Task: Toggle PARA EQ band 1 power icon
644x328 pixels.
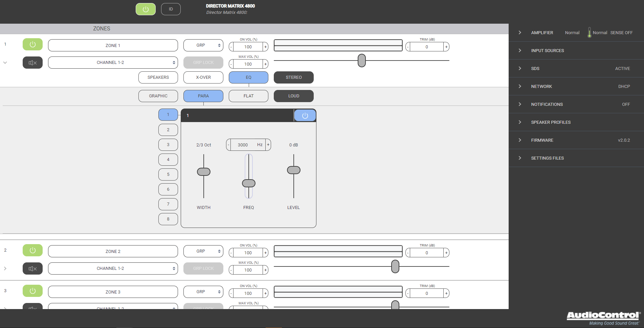Action: [305, 116]
